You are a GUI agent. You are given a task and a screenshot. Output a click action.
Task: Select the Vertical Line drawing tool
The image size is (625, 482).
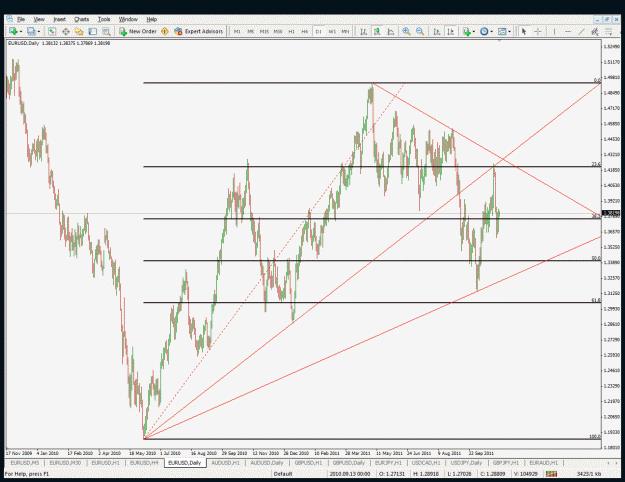pyautogui.click(x=554, y=31)
